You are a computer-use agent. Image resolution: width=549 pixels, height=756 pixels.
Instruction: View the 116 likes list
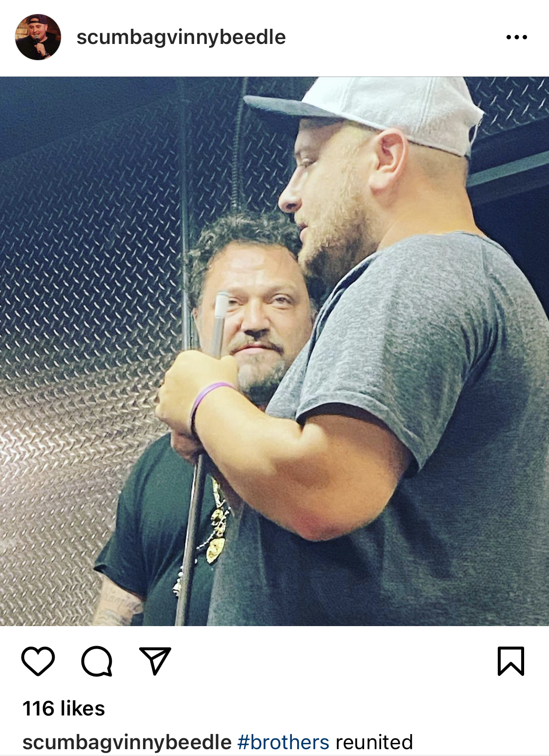coord(64,708)
